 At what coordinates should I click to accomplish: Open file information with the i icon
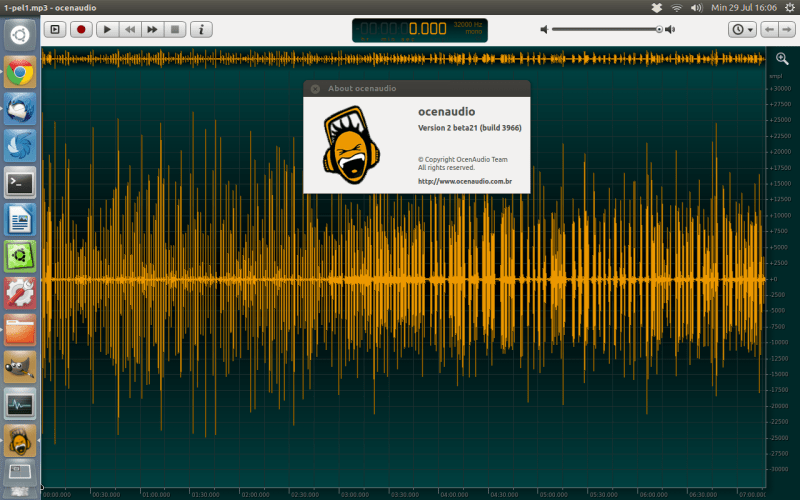201,30
